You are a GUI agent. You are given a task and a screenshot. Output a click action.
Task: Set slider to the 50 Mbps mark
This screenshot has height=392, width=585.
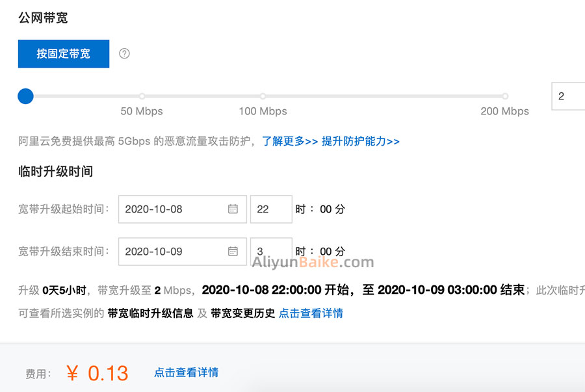[142, 96]
